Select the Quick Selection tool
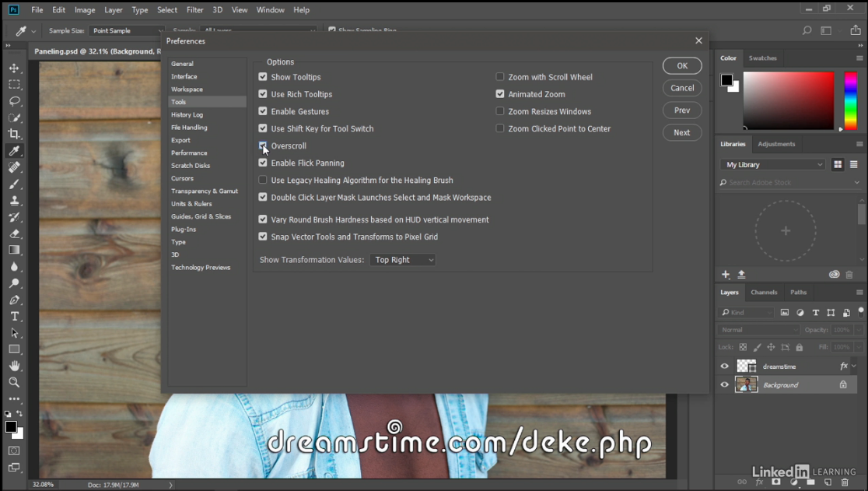The height and width of the screenshot is (491, 868). 15,117
